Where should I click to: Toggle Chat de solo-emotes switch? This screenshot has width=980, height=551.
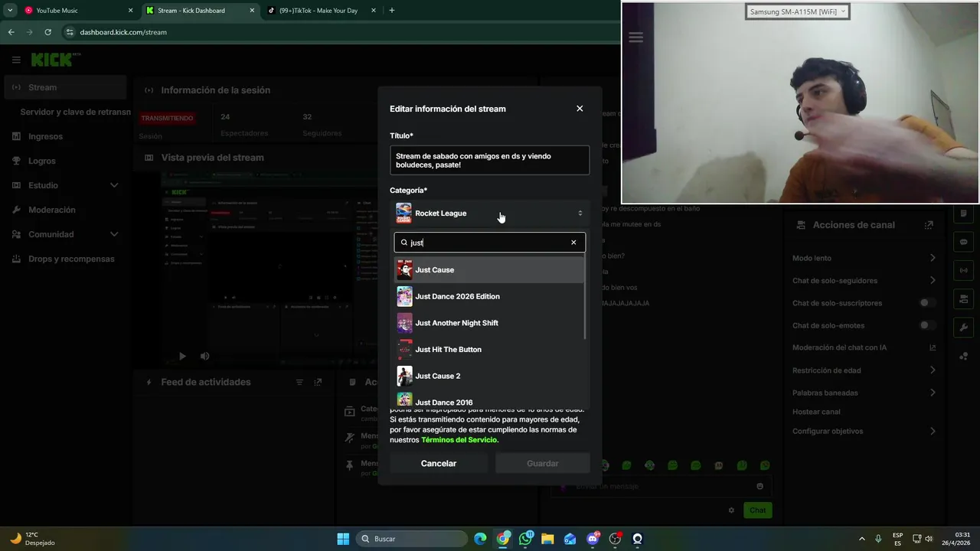pos(928,325)
